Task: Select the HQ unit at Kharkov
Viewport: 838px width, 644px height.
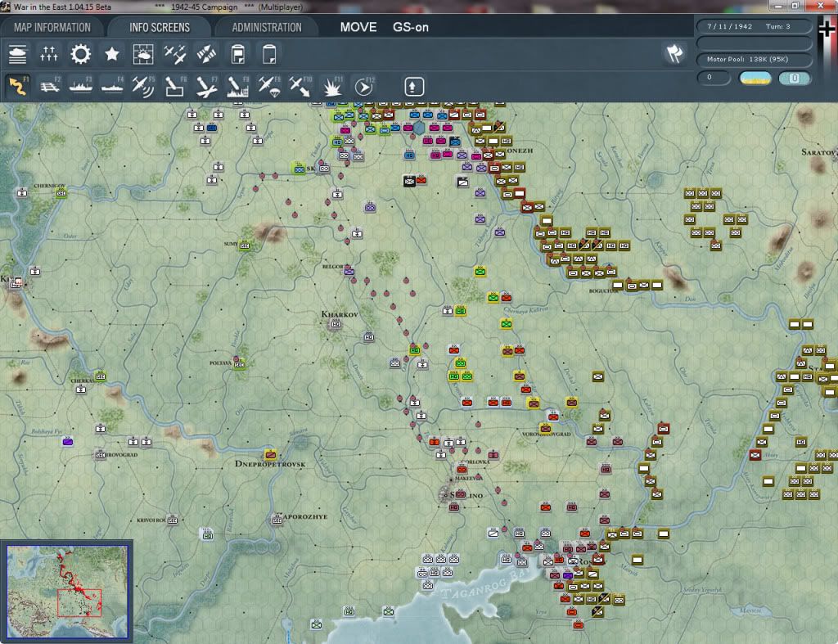Action: click(336, 324)
